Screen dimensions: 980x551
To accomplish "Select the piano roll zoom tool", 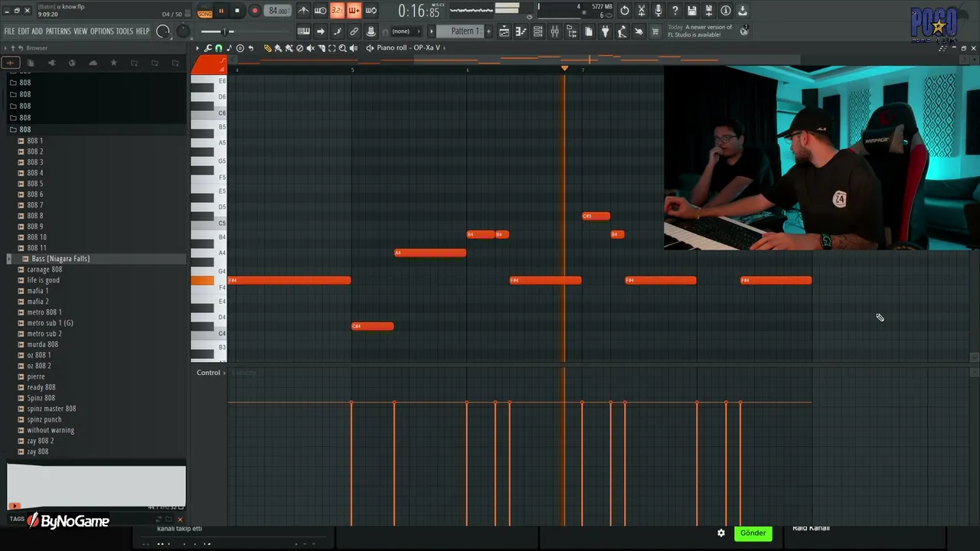I will tap(343, 48).
